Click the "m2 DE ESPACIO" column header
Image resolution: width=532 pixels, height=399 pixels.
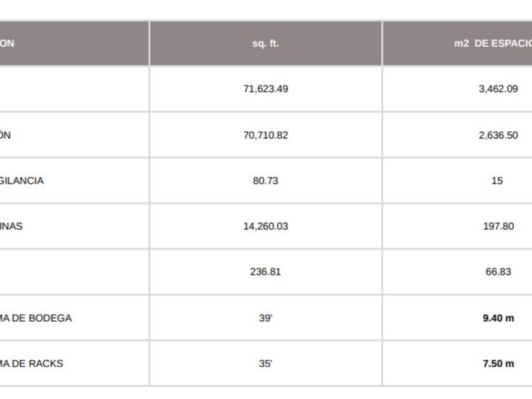[x=493, y=44]
